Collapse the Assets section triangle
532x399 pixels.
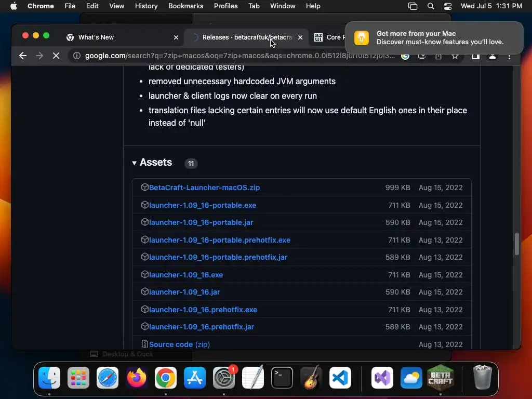click(x=135, y=163)
